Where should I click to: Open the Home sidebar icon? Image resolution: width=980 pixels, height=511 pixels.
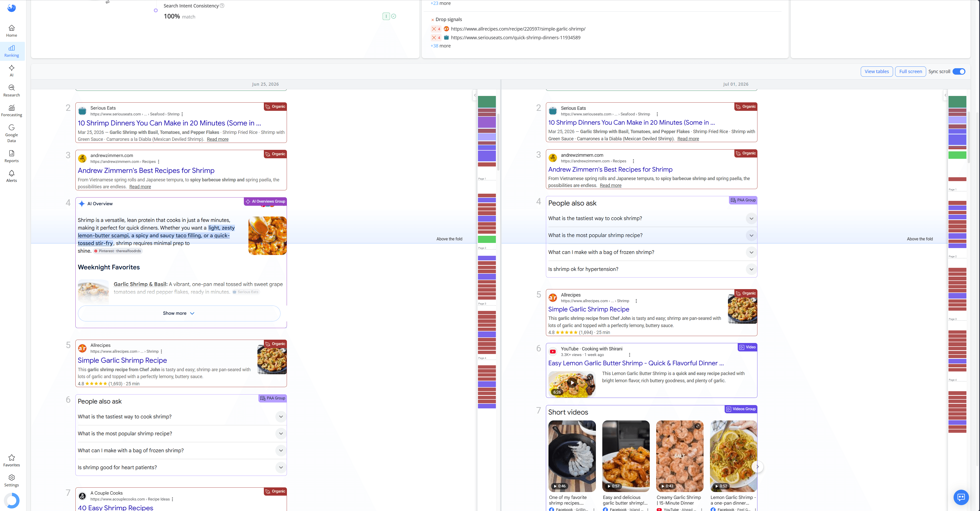click(x=12, y=31)
